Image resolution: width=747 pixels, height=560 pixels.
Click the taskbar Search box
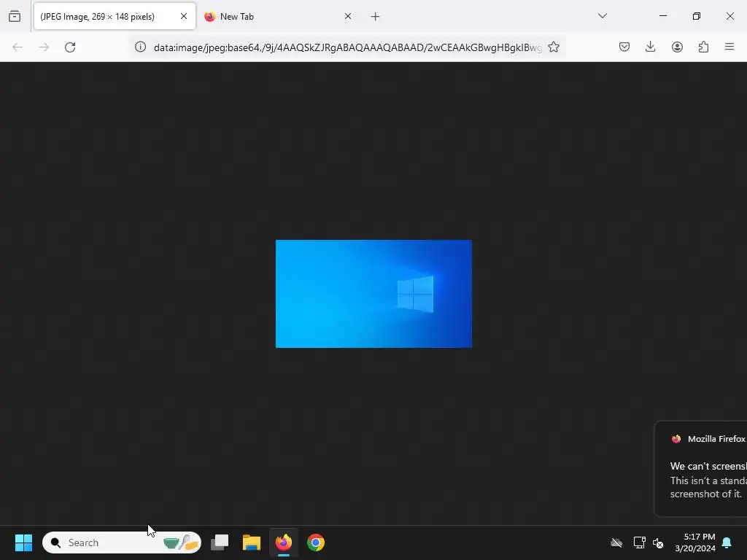(122, 542)
